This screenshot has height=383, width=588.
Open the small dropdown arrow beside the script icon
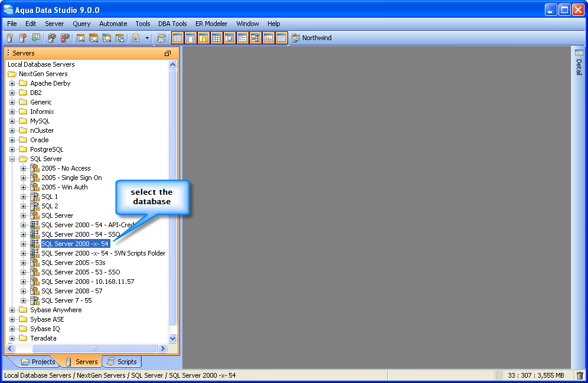tap(147, 38)
